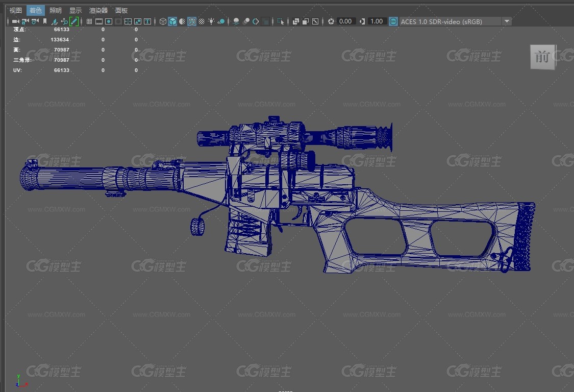Toggle the Textured checker icon

202,21
